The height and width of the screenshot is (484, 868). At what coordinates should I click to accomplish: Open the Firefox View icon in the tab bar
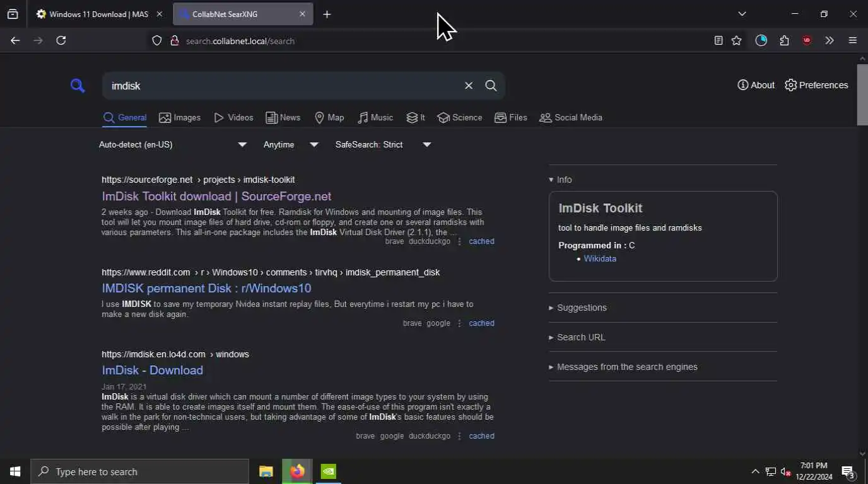[13, 14]
